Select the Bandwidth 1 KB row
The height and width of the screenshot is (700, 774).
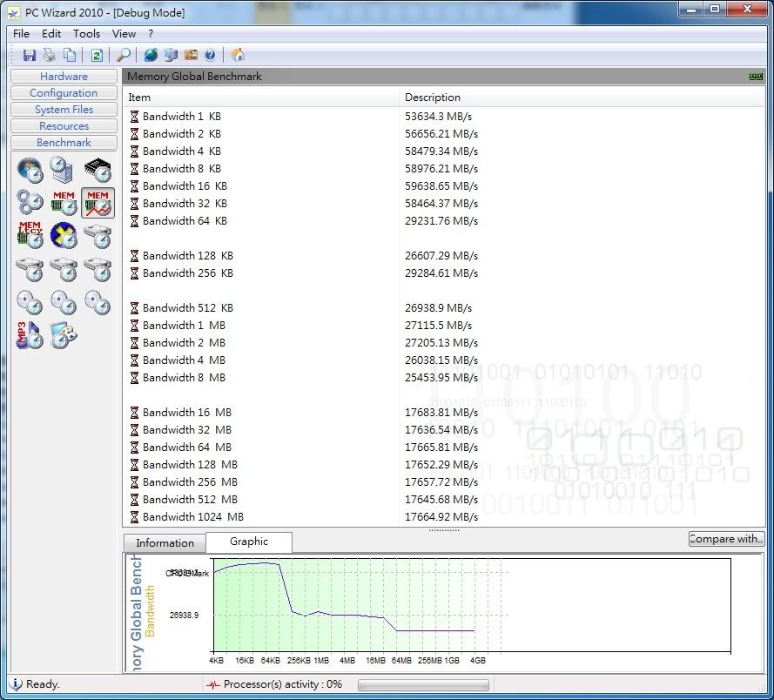(443, 117)
